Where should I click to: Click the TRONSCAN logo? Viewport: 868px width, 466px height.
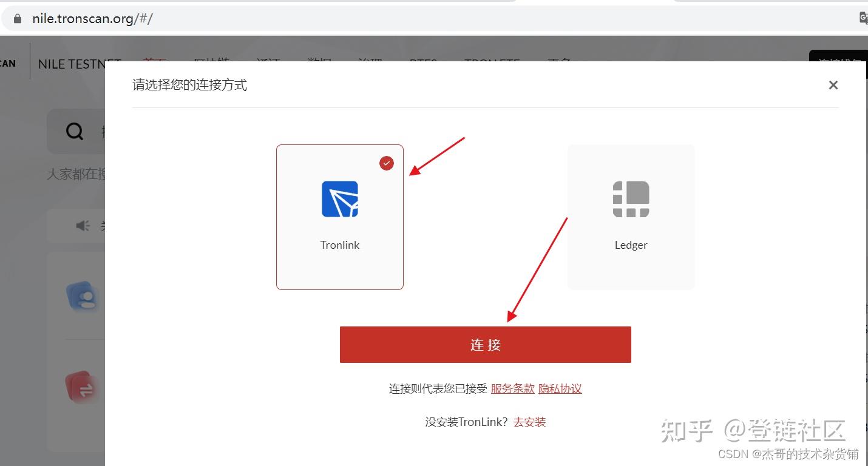click(x=8, y=62)
